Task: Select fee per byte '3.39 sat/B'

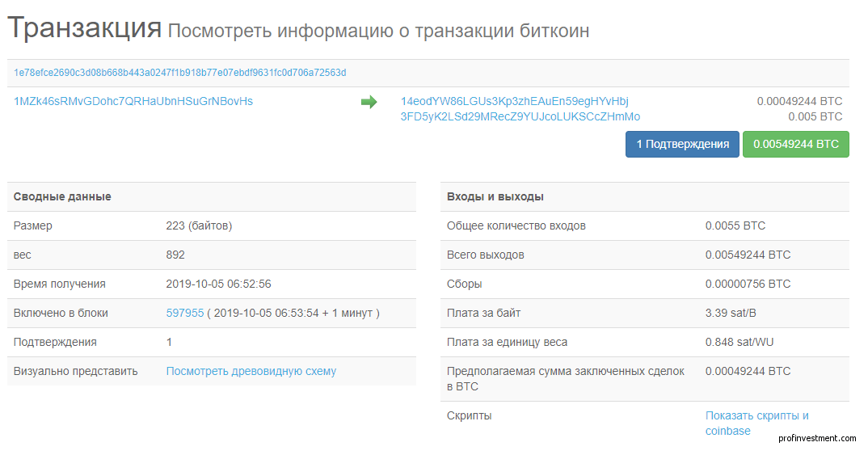Action: point(731,313)
